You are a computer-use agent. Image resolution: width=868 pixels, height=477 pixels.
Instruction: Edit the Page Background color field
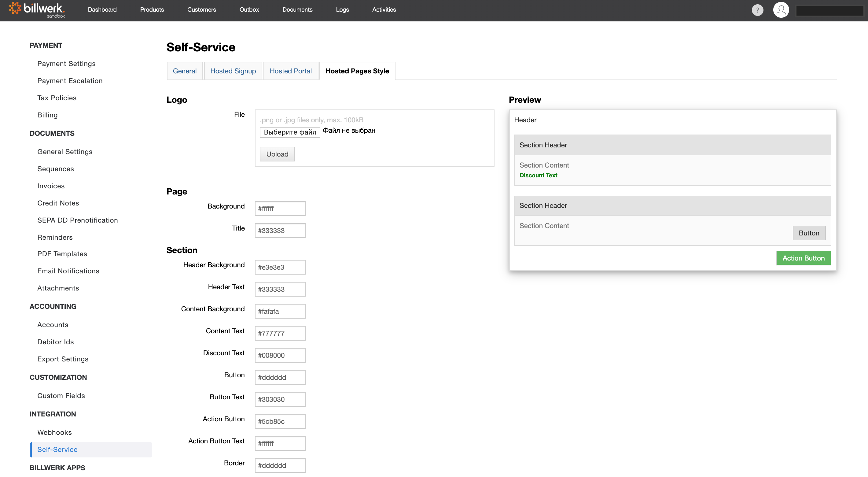click(x=280, y=209)
